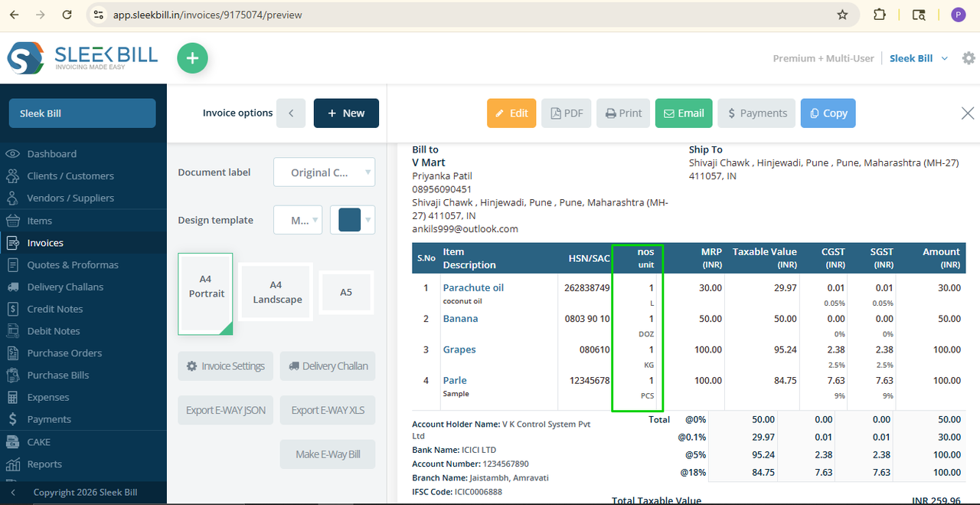Image resolution: width=980 pixels, height=505 pixels.
Task: Click Export E-WAY JSON
Action: [226, 410]
